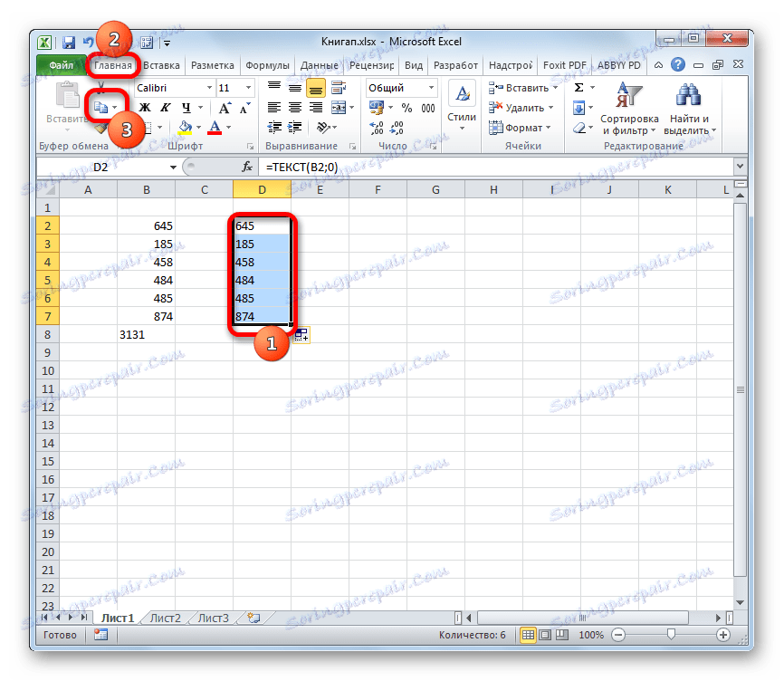This screenshot has height=681, width=784.
Task: Switch to Normal view in status bar
Action: [x=528, y=635]
